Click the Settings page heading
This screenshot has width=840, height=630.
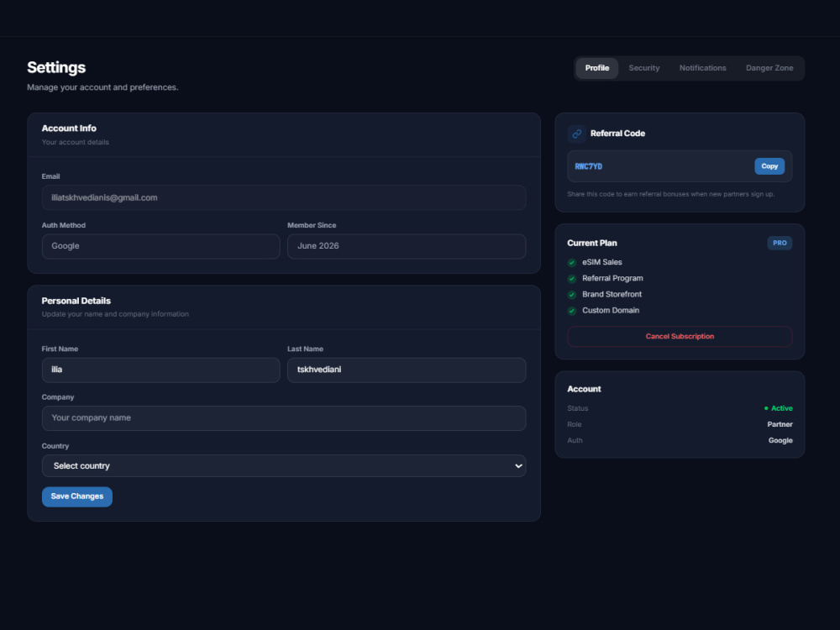click(x=56, y=67)
